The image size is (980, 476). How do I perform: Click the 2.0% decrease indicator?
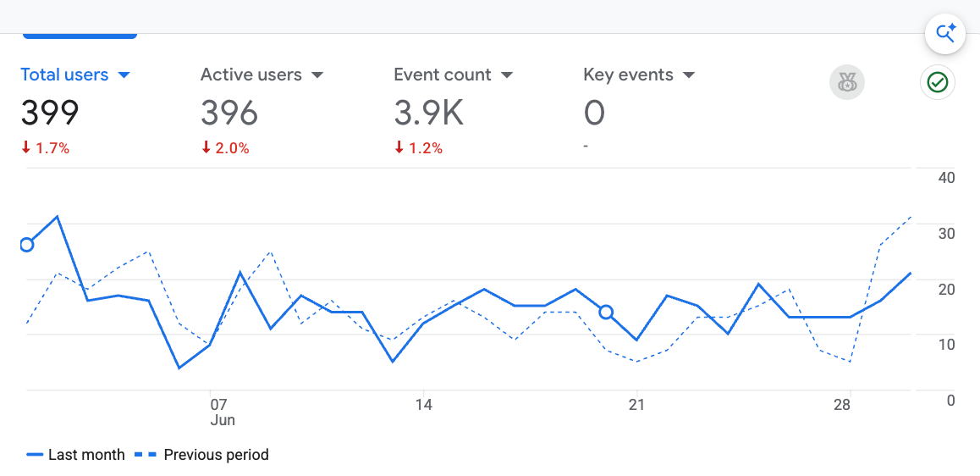pyautogui.click(x=225, y=148)
